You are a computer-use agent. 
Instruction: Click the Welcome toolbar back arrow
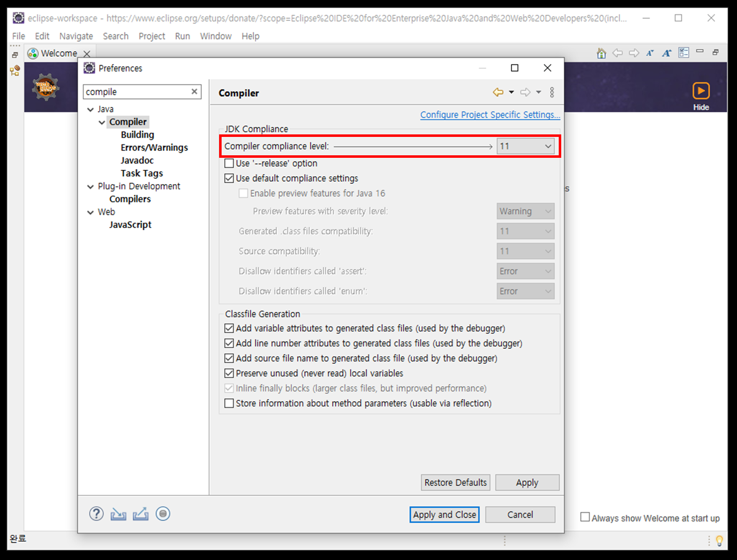point(617,53)
